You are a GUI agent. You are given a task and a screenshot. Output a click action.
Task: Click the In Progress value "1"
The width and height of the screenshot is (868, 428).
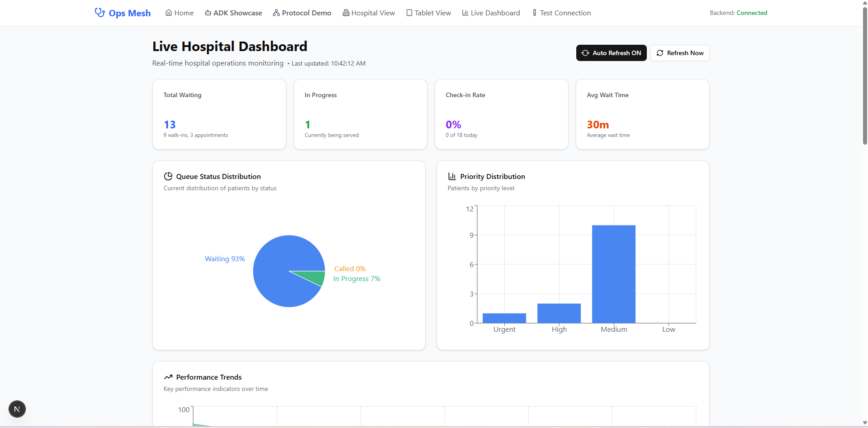(308, 125)
